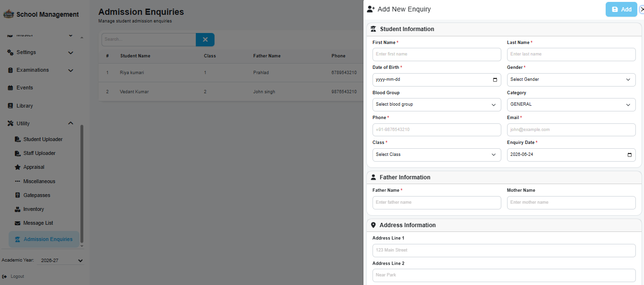Click the Settings gears icon in sidebar
This screenshot has width=644, height=285.
10,52
